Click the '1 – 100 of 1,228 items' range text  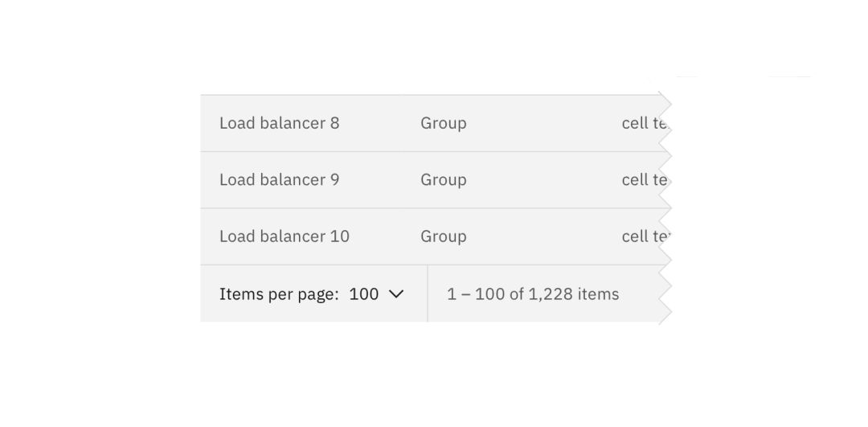tap(533, 294)
